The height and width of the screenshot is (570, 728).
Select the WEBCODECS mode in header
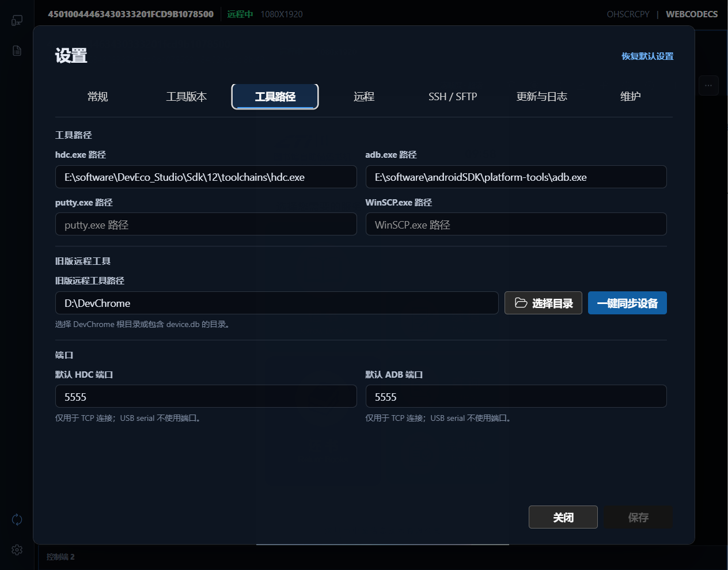coord(692,14)
